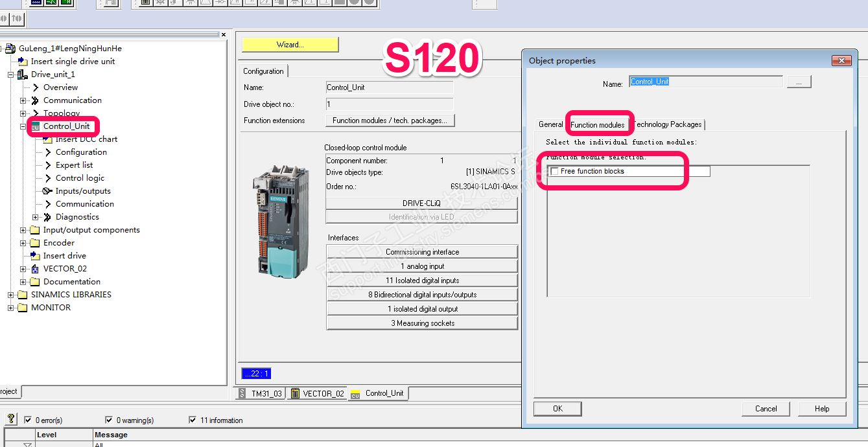The width and height of the screenshot is (868, 447).
Task: Open the VECTOR_02 window tab
Action: click(317, 393)
